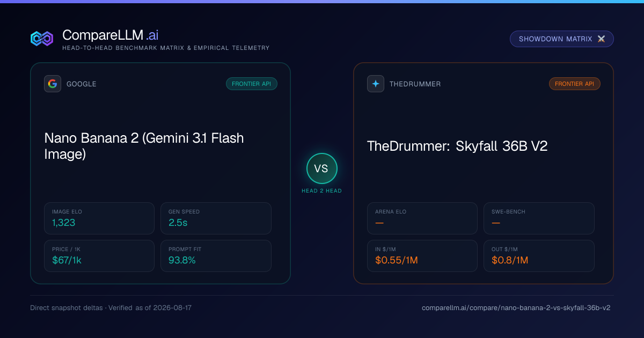The image size is (644, 338).
Task: Click the SWE-Bench empty stat card
Action: pyautogui.click(x=539, y=218)
